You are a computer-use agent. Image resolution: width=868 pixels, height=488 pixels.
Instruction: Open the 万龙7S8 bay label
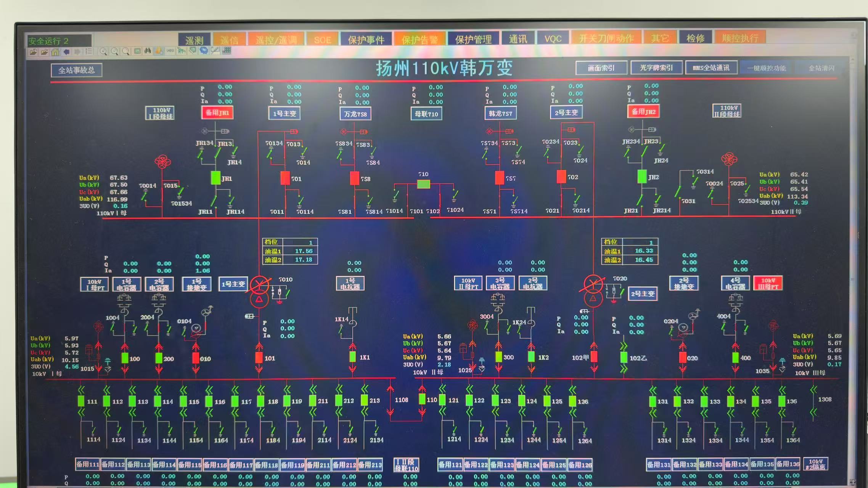(x=355, y=114)
